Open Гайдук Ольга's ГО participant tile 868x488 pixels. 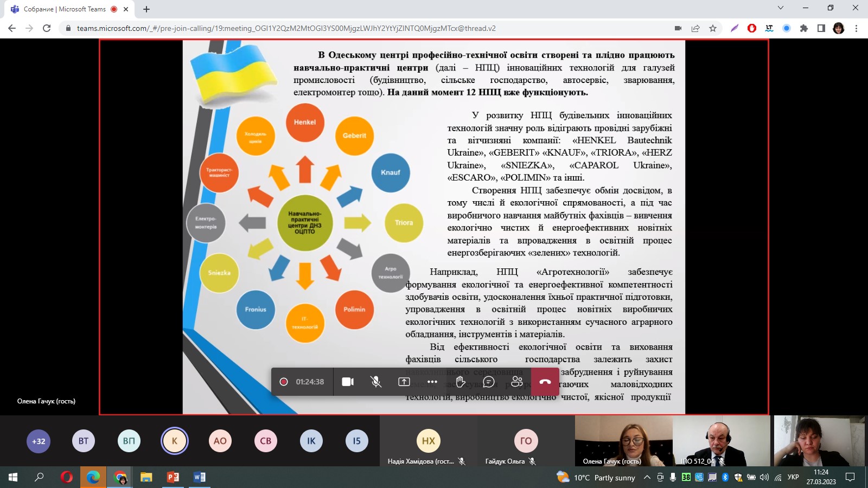(526, 441)
